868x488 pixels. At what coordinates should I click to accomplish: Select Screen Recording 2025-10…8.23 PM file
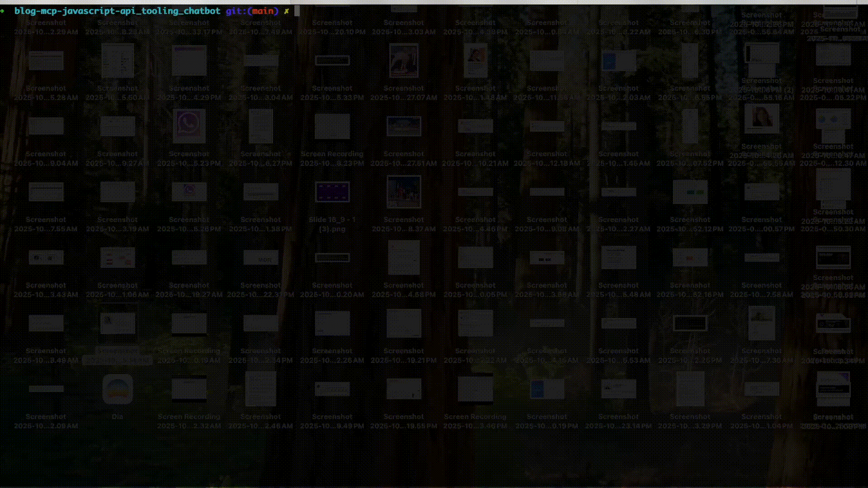(332, 126)
